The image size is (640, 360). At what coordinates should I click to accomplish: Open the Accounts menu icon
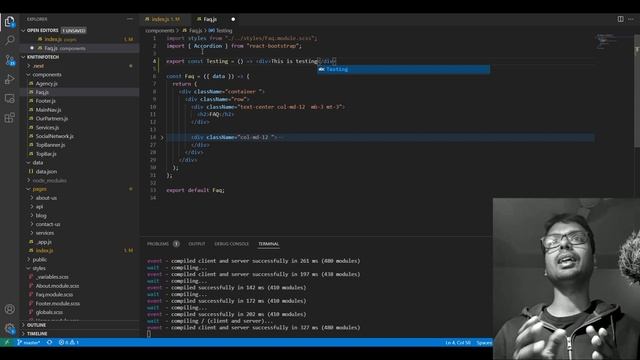click(x=9, y=309)
